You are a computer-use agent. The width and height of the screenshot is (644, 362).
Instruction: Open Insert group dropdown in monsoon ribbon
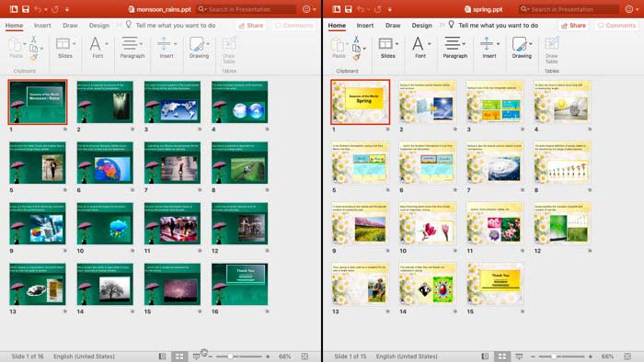176,43
